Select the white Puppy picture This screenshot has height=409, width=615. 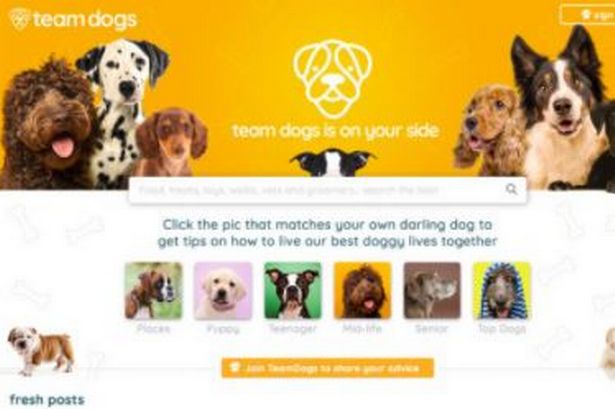click(x=223, y=291)
